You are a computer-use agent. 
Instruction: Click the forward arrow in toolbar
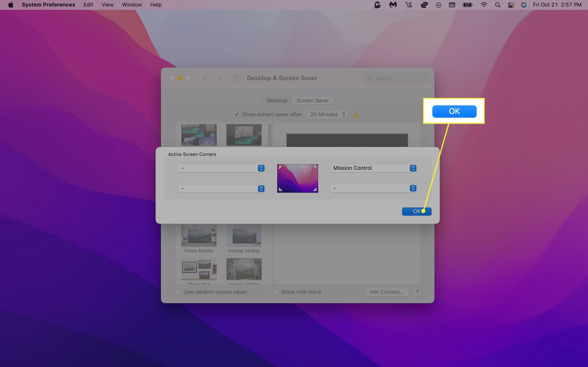click(x=220, y=78)
